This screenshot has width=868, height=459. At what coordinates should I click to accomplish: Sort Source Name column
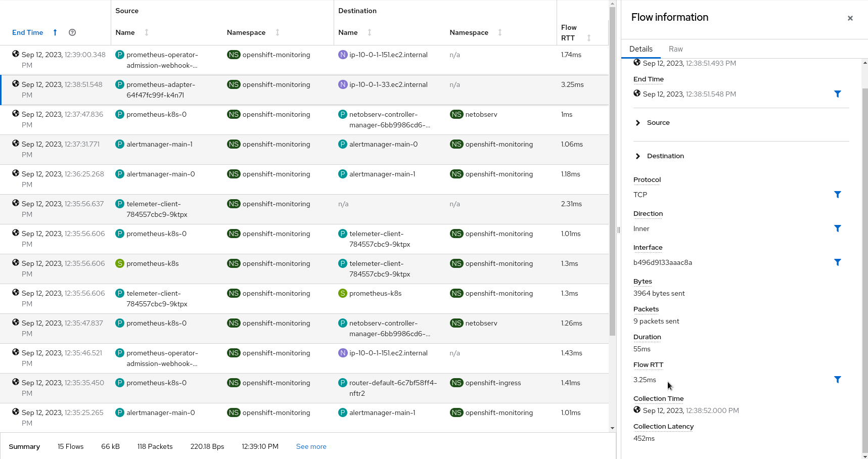pos(147,32)
